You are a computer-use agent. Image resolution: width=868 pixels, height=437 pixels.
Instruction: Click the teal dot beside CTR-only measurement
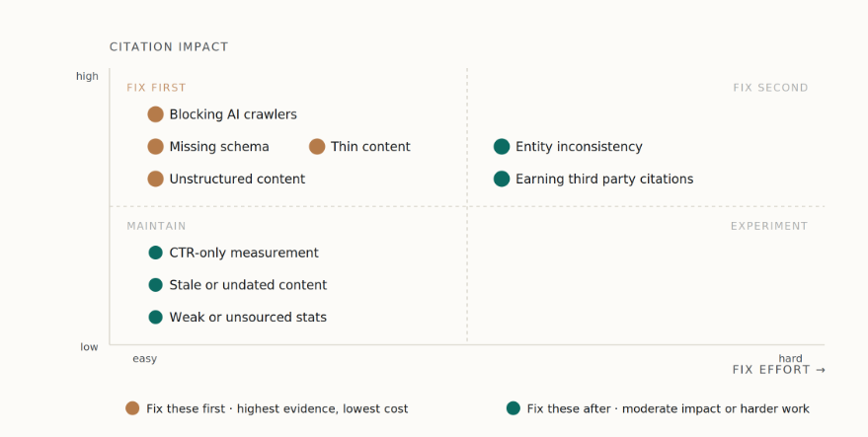pos(156,253)
